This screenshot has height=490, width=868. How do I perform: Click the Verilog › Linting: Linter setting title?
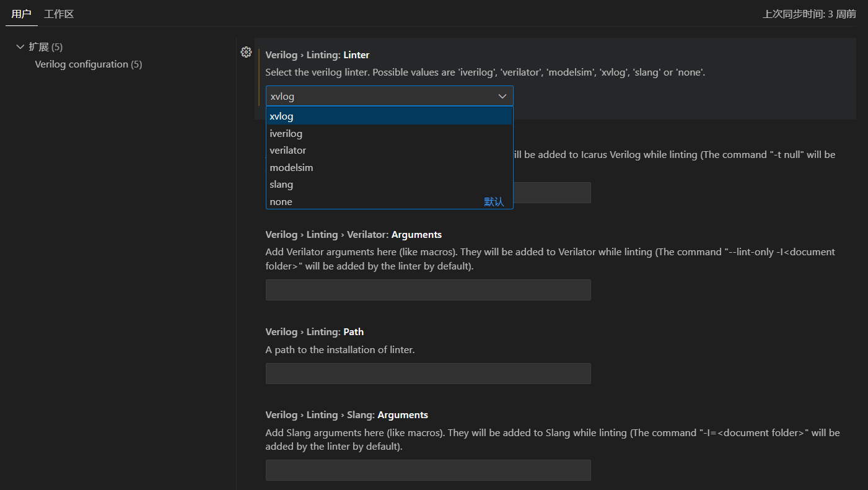[317, 55]
